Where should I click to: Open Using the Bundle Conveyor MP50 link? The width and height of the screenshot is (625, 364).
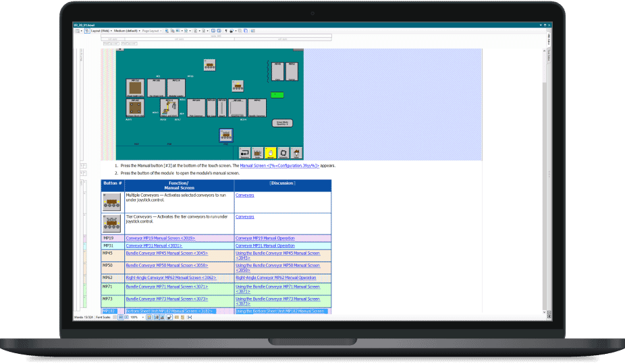tap(278, 268)
